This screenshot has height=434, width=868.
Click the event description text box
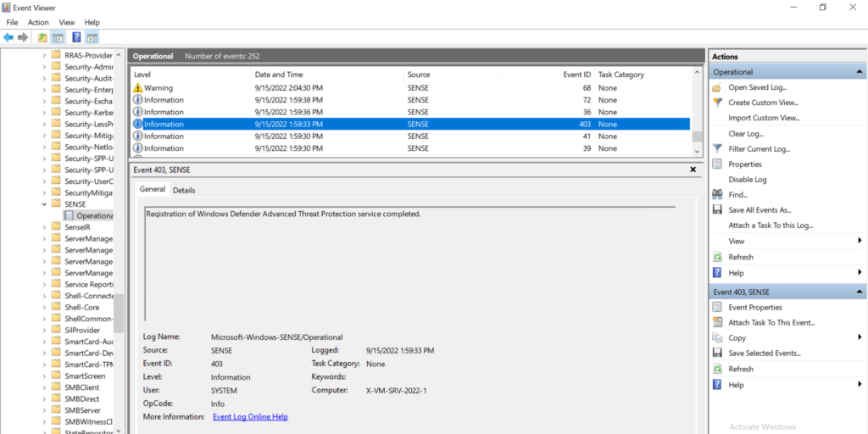click(x=409, y=264)
